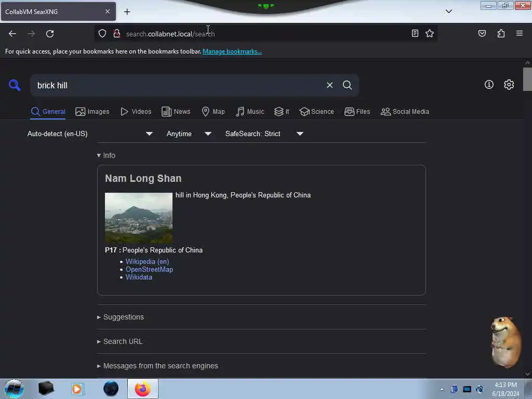Click the dancing hamster overlay
532x399 pixels.
(x=506, y=342)
